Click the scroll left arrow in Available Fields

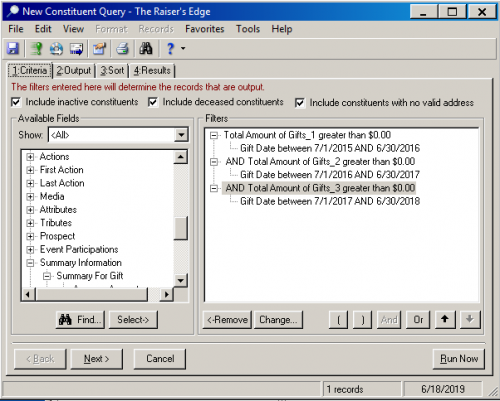point(28,294)
